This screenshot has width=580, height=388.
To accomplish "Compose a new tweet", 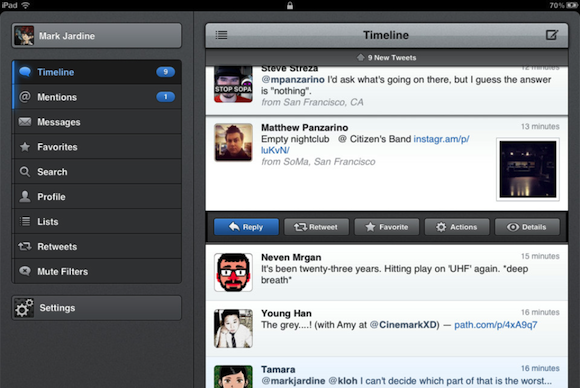I will coord(552,35).
